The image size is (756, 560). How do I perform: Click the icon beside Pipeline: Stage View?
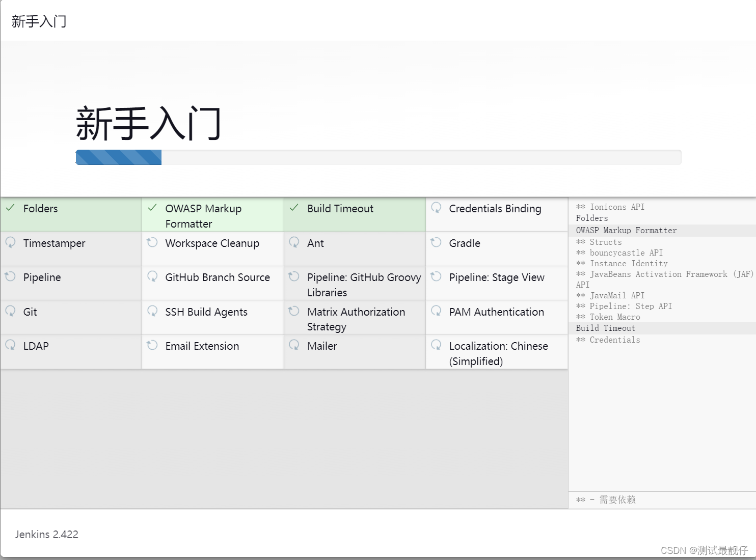tap(436, 276)
